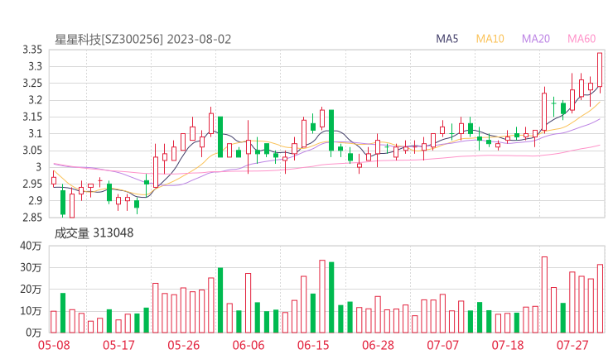Click the 06-06 date label
This screenshot has height=364, width=613.
point(249,345)
